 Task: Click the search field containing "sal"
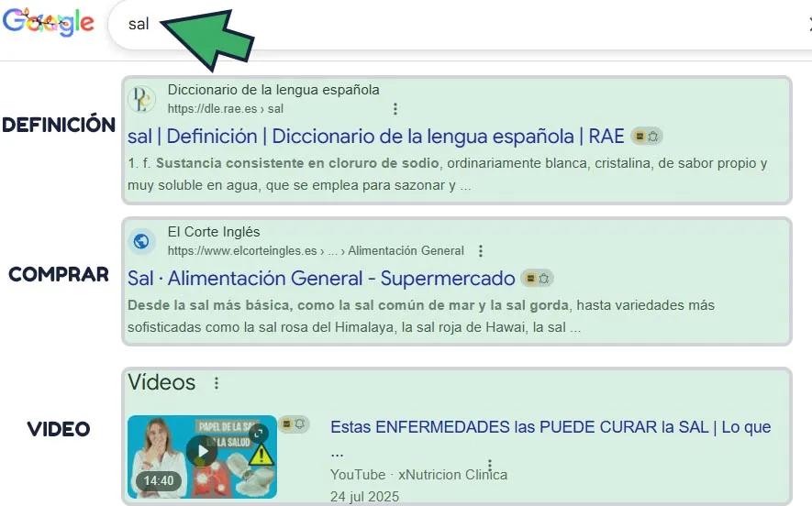pos(461,24)
